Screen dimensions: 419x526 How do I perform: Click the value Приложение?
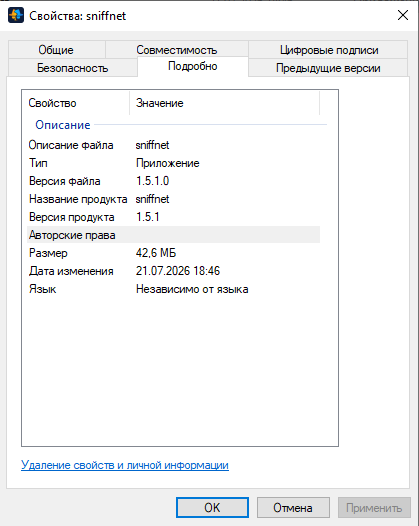coord(168,163)
